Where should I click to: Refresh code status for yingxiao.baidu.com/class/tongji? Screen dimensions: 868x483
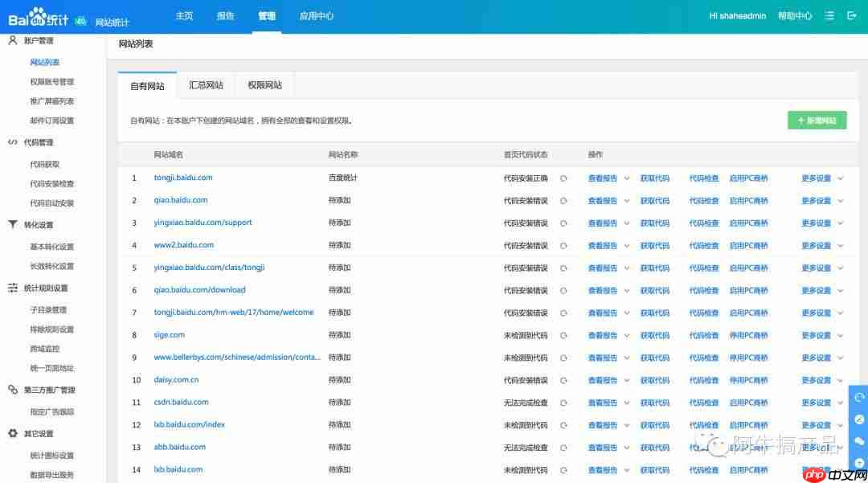tap(563, 268)
